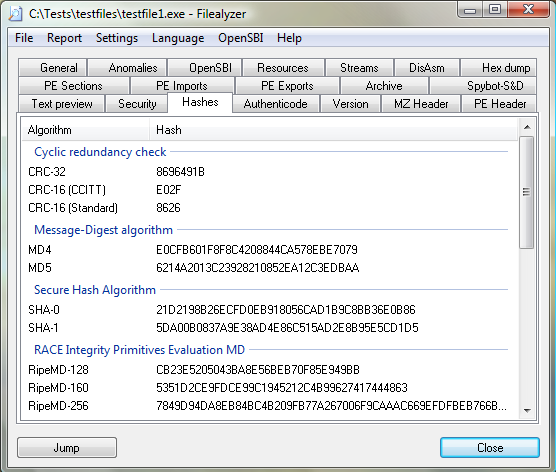Open the Help menu
The width and height of the screenshot is (556, 472).
coord(289,38)
